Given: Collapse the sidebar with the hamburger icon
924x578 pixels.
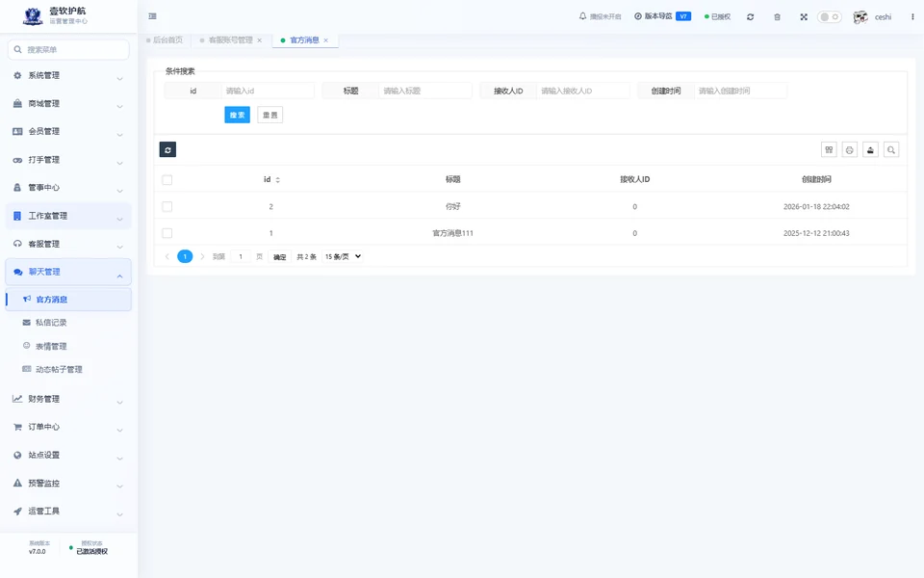Looking at the screenshot, I should point(153,16).
